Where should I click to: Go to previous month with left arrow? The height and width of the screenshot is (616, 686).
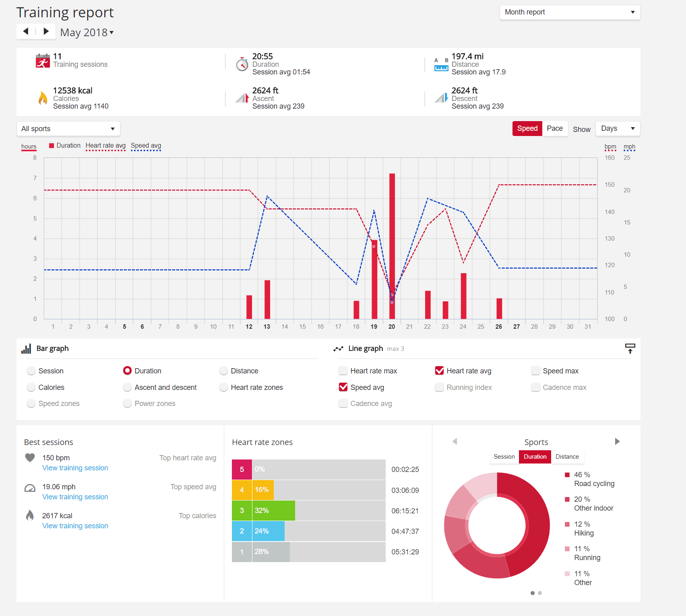tap(26, 31)
